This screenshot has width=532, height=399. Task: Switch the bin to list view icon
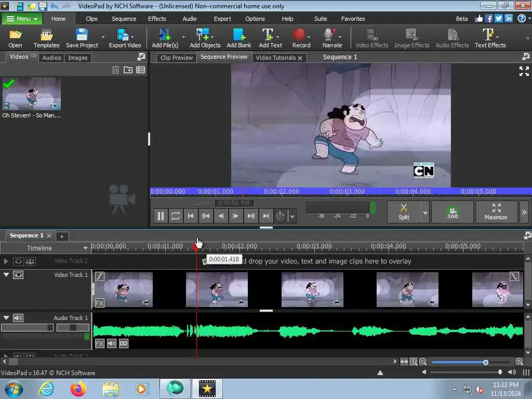[140, 70]
